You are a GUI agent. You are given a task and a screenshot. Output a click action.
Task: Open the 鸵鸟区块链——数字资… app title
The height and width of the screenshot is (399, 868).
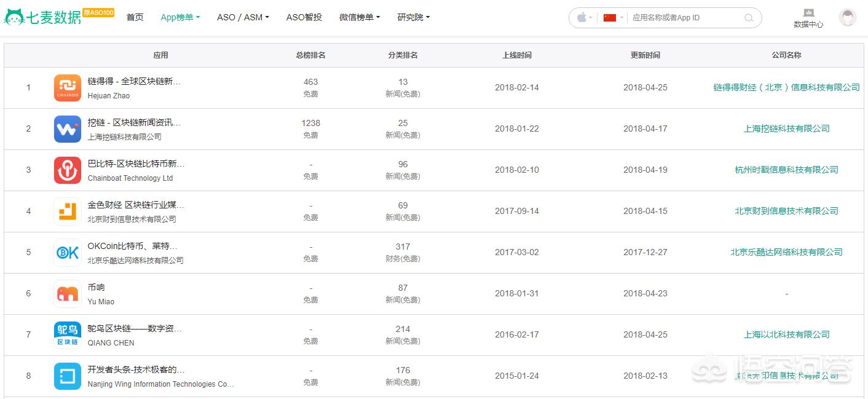(134, 329)
